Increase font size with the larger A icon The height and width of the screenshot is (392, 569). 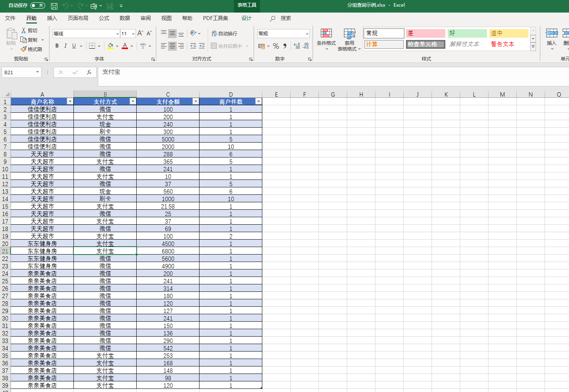[x=140, y=33]
